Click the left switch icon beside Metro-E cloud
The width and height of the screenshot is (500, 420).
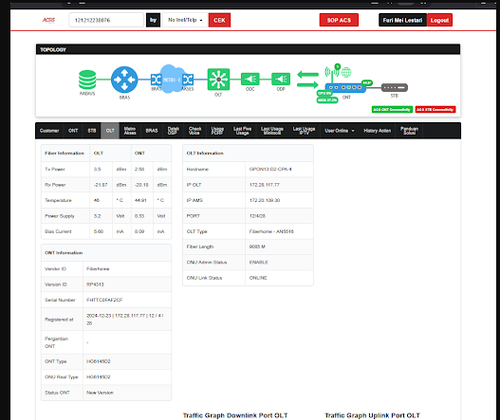click(156, 80)
